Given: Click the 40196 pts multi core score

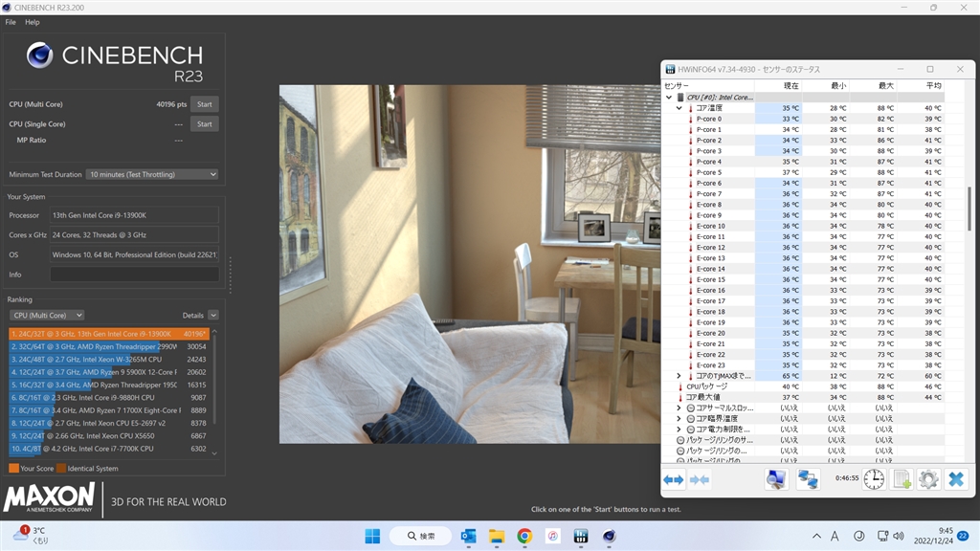Looking at the screenshot, I should click(171, 104).
